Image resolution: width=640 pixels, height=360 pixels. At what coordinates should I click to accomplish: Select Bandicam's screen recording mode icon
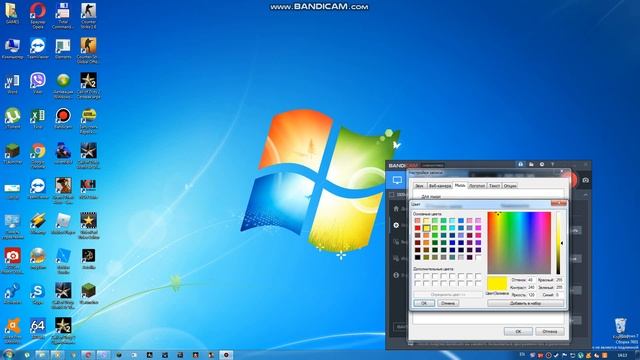click(397, 180)
